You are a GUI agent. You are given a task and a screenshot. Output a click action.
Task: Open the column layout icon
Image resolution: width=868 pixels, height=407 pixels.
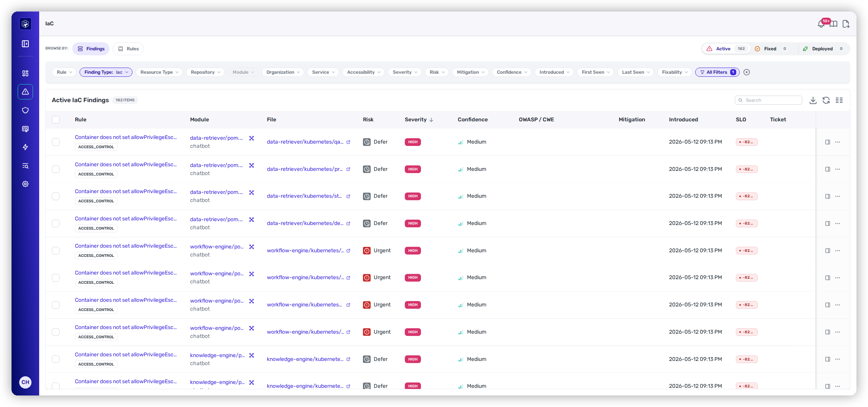pos(839,100)
